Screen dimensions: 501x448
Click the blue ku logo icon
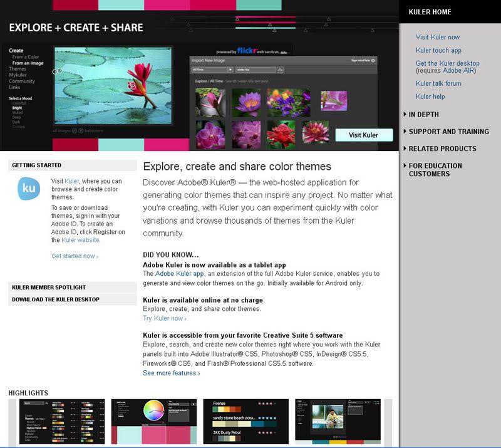[29, 189]
